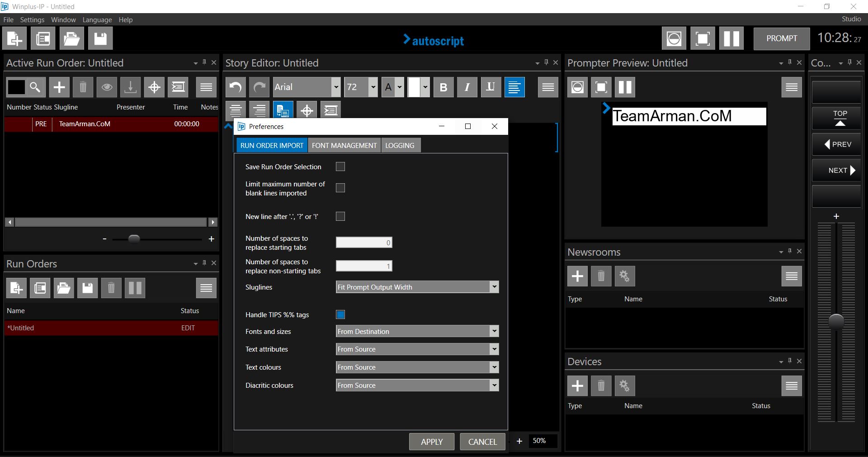Click the CANCEL button in Preferences
868x457 pixels.
click(482, 442)
